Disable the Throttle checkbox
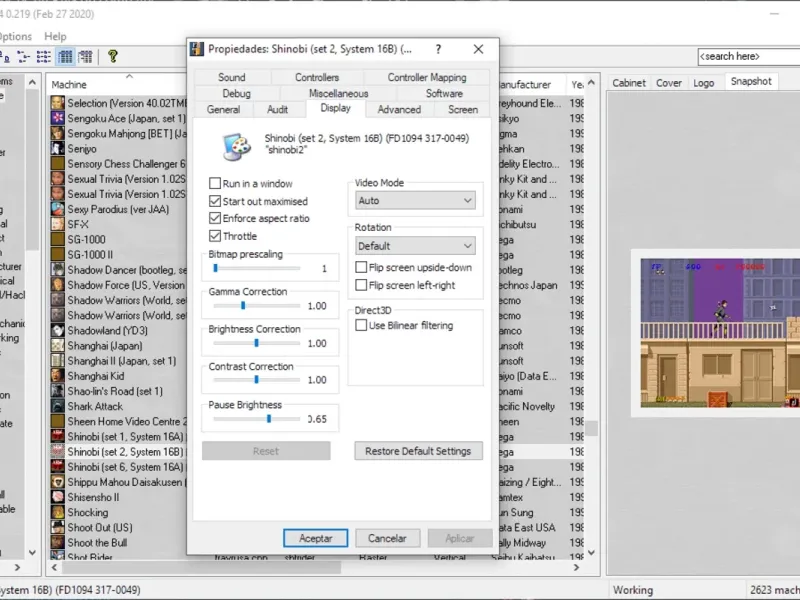The width and height of the screenshot is (800, 600). pos(215,236)
